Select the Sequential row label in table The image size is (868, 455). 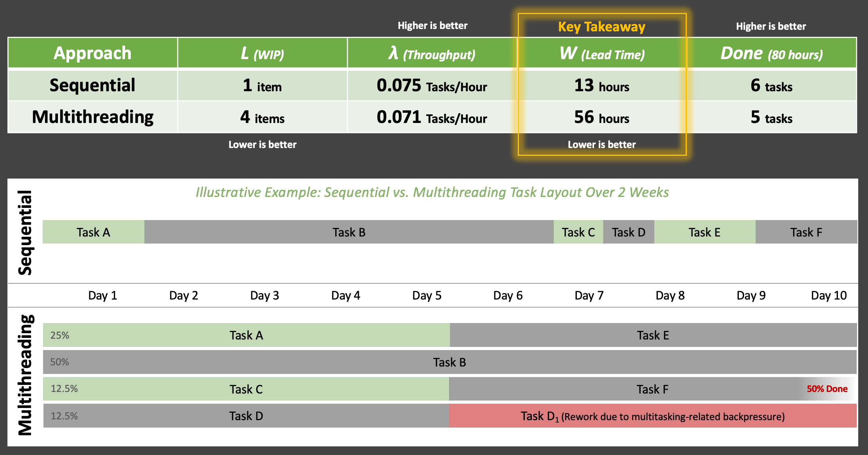click(92, 85)
